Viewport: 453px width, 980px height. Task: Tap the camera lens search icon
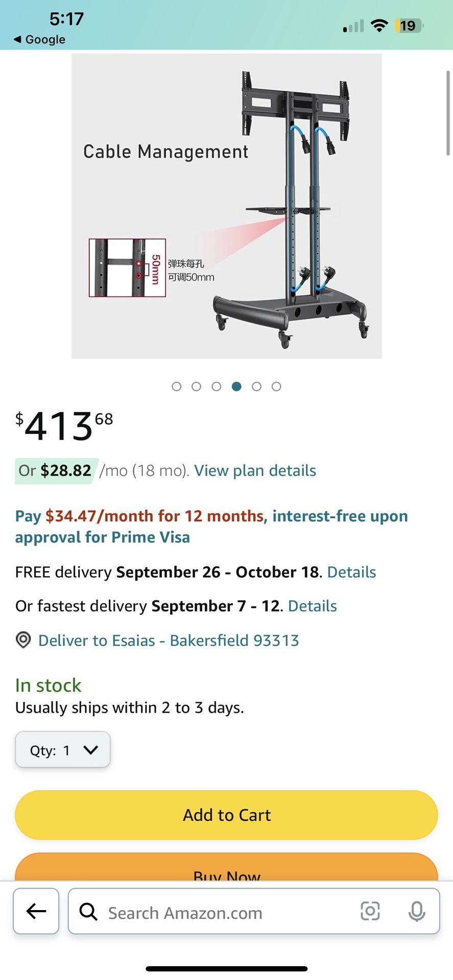[x=370, y=911]
